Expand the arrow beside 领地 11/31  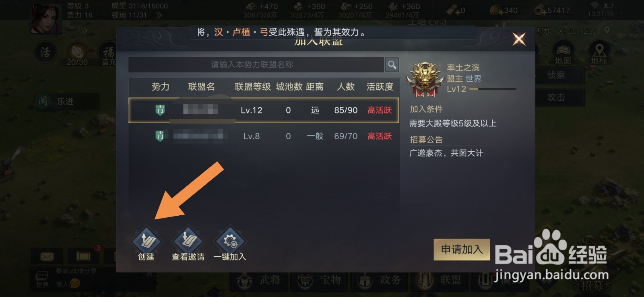[158, 15]
